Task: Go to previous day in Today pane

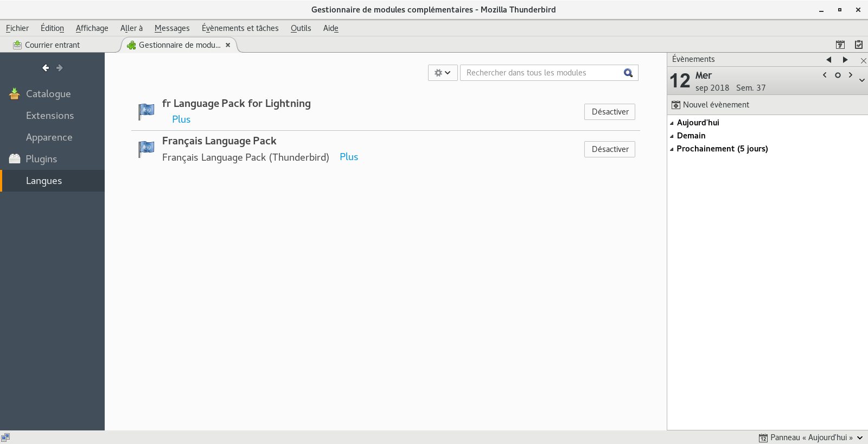Action: (x=825, y=75)
